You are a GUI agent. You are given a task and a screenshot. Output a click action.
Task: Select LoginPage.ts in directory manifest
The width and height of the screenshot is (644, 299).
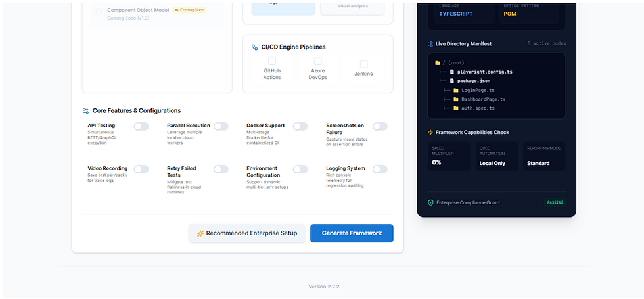[478, 91]
